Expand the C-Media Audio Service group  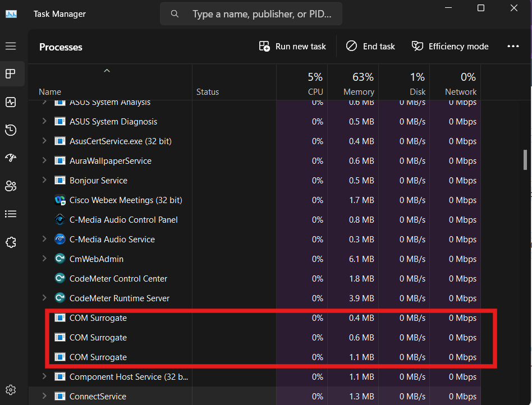44,239
